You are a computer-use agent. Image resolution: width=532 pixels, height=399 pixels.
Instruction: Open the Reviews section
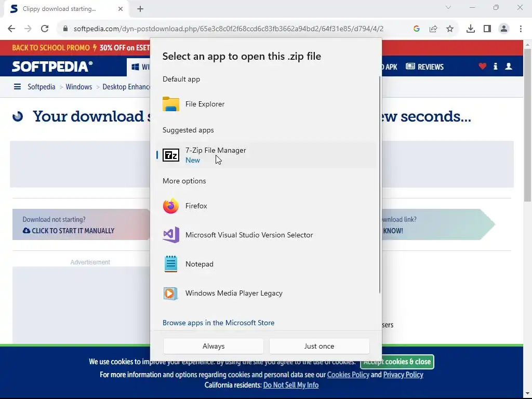425,66
